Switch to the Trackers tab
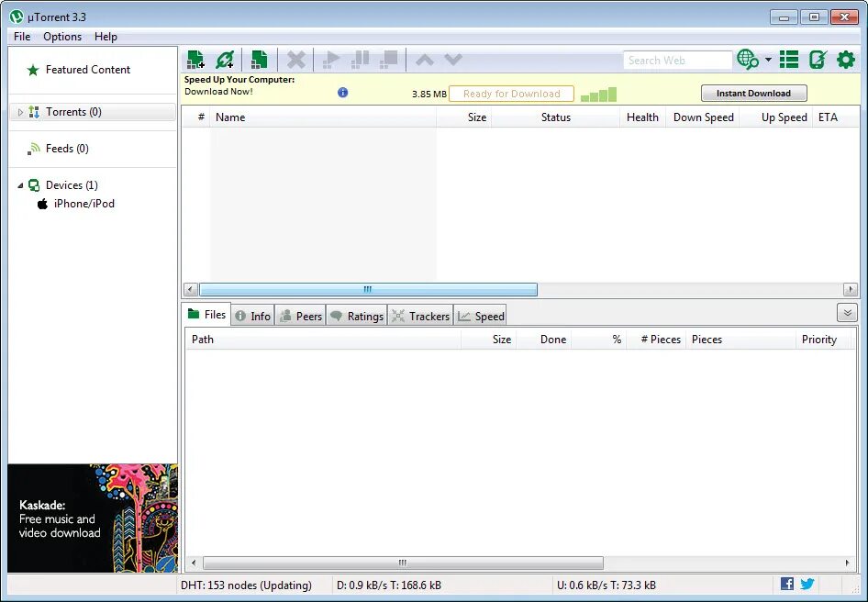 pos(421,317)
